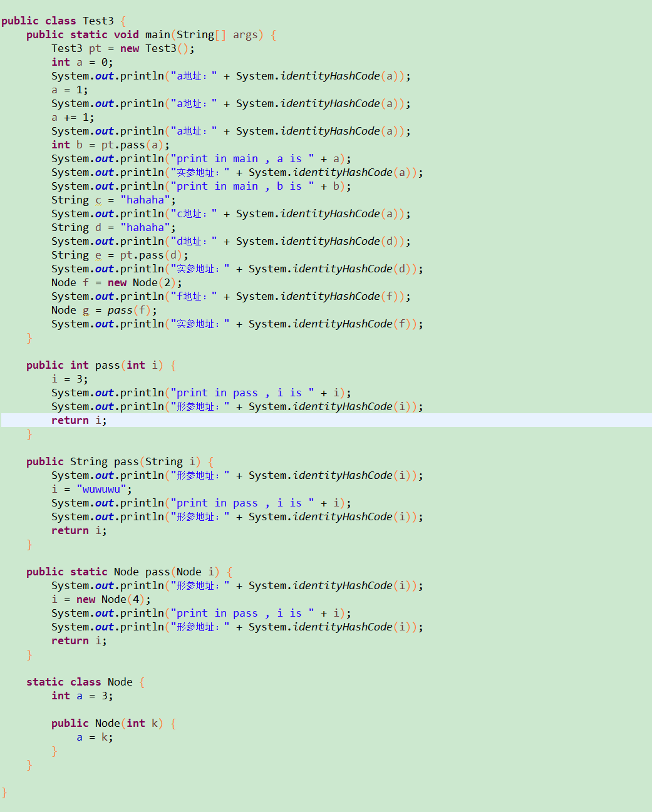Click the "public String pass(String i)" signature
Image resolution: width=652 pixels, height=812 pixels.
tap(120, 461)
